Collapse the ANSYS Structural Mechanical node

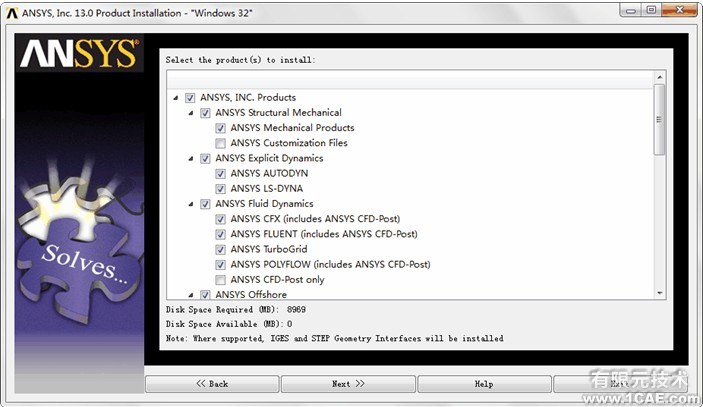coord(191,113)
